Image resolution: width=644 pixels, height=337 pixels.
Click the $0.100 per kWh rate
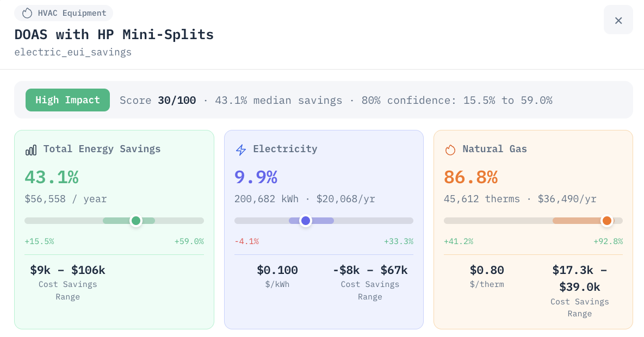(277, 270)
